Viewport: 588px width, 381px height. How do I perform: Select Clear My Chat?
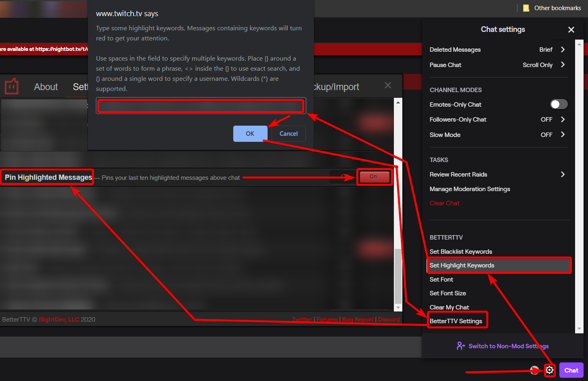pos(450,307)
